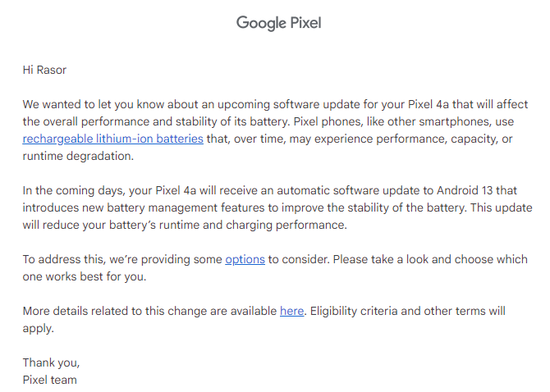Image resolution: width=550 pixels, height=392 pixels.
Task: Click the 'Pixel team' signature
Action: (50, 380)
